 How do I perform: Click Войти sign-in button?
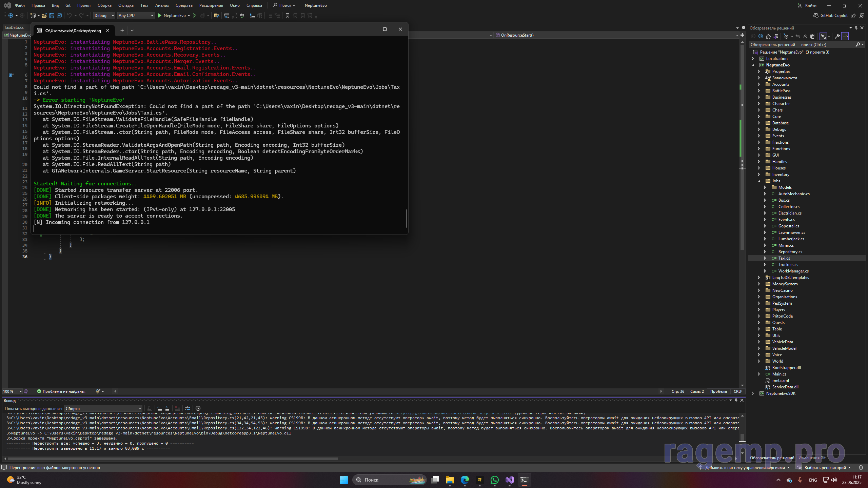pyautogui.click(x=807, y=5)
